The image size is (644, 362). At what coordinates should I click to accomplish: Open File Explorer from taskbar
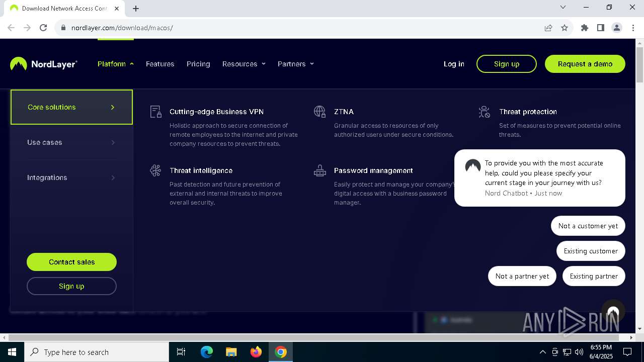pyautogui.click(x=231, y=352)
